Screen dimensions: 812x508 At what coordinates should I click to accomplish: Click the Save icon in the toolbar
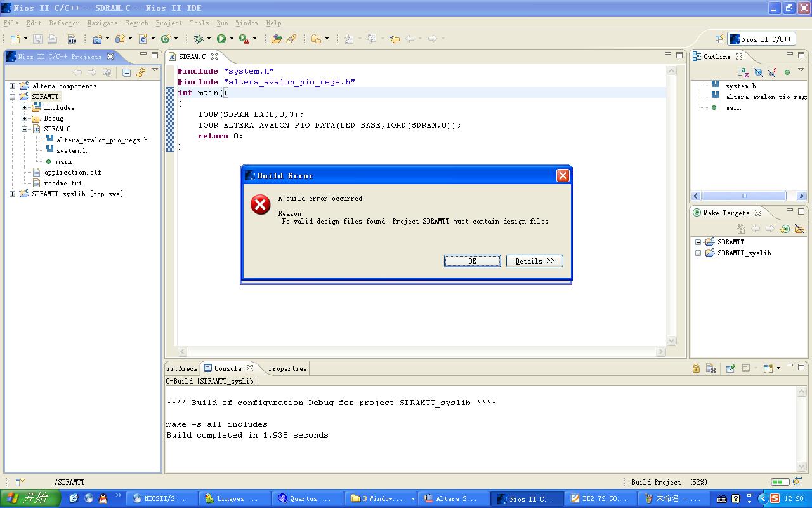pyautogui.click(x=37, y=39)
